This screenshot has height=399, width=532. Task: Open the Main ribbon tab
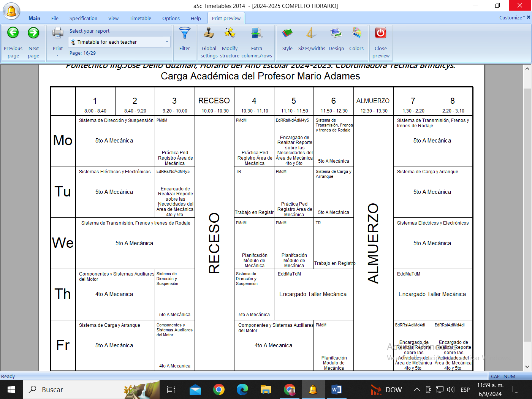click(34, 18)
